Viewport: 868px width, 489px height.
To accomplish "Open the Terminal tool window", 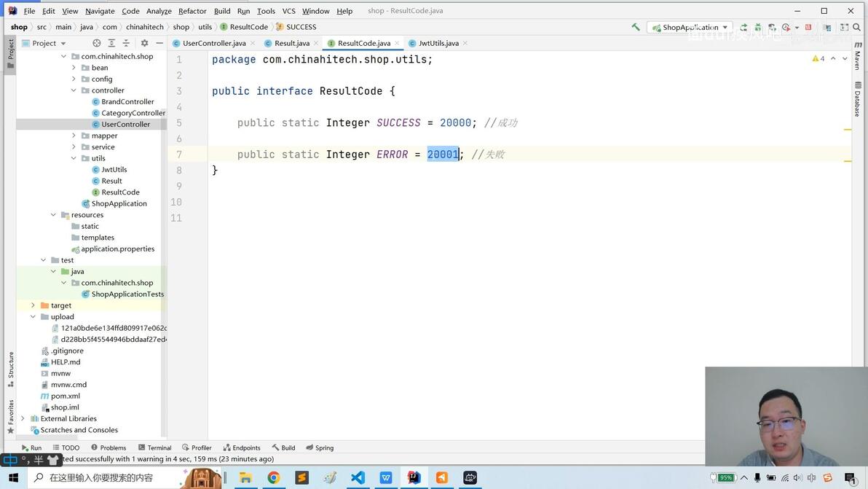I will (x=154, y=447).
